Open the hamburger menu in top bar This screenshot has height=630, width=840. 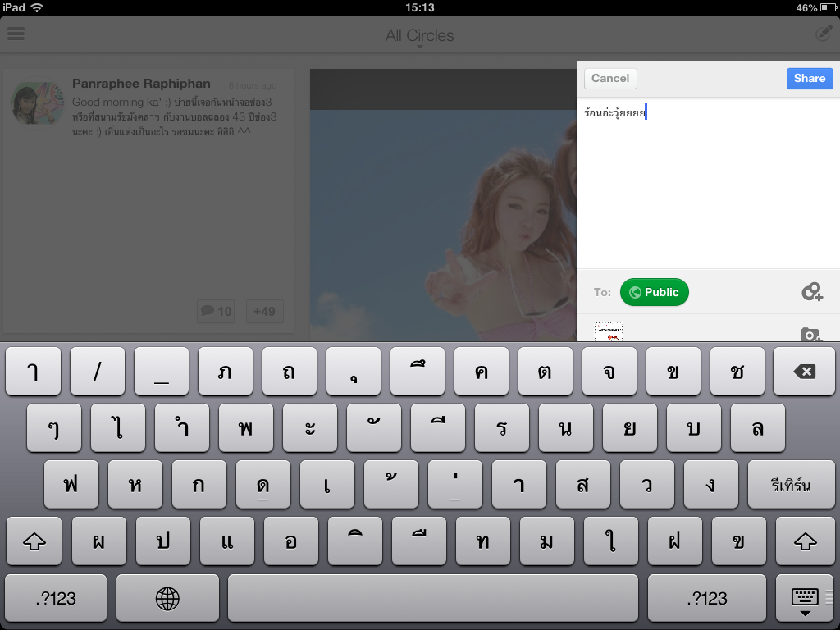(16, 34)
